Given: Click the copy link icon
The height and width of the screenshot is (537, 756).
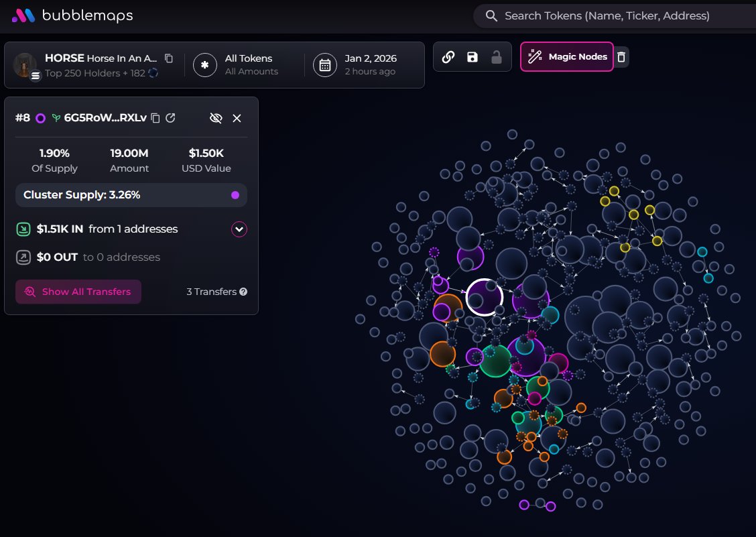Looking at the screenshot, I should click(x=448, y=57).
